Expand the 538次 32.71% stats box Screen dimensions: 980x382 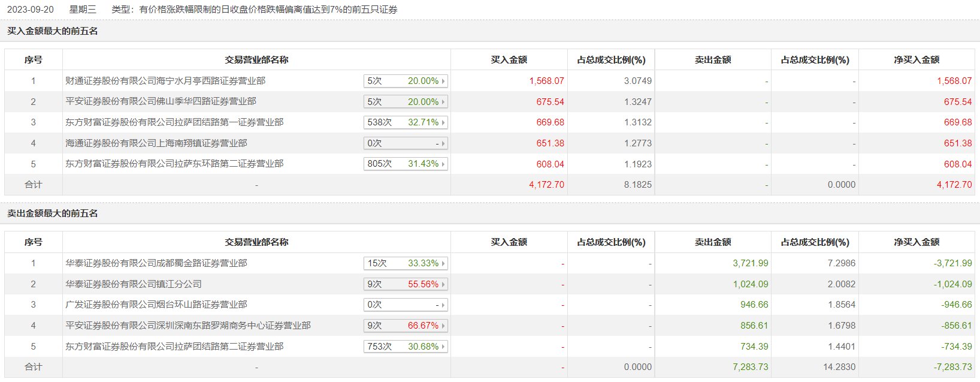point(406,122)
